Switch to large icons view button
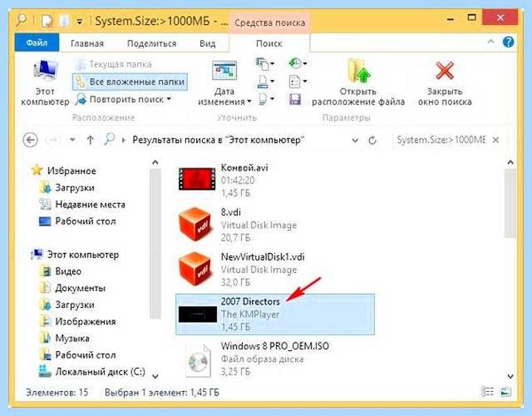The height and width of the screenshot is (416, 532). point(505,392)
